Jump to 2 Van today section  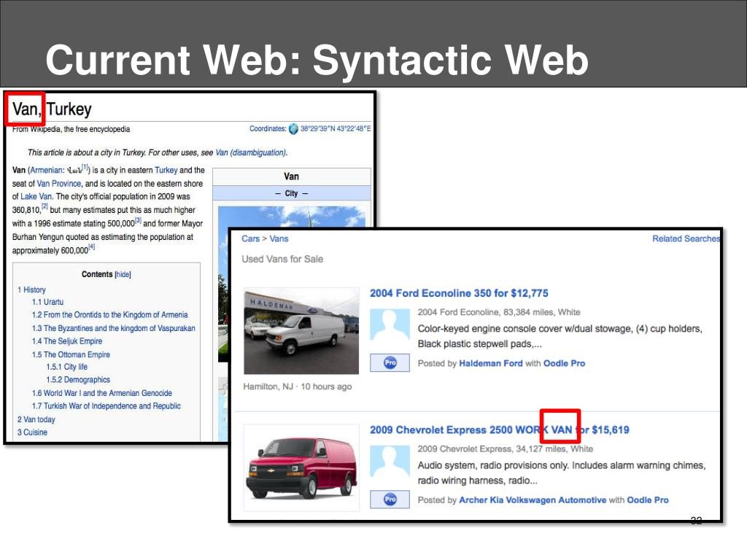click(36, 419)
